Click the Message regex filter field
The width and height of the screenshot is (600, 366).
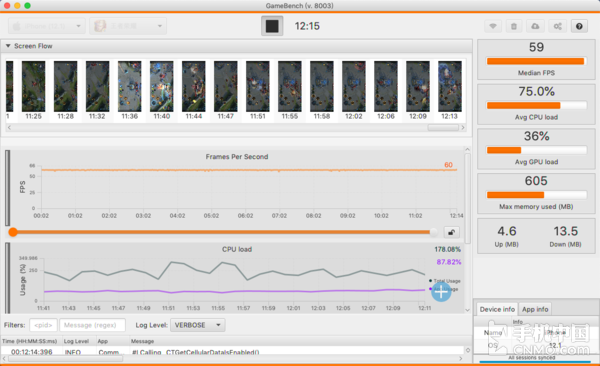pyautogui.click(x=92, y=325)
